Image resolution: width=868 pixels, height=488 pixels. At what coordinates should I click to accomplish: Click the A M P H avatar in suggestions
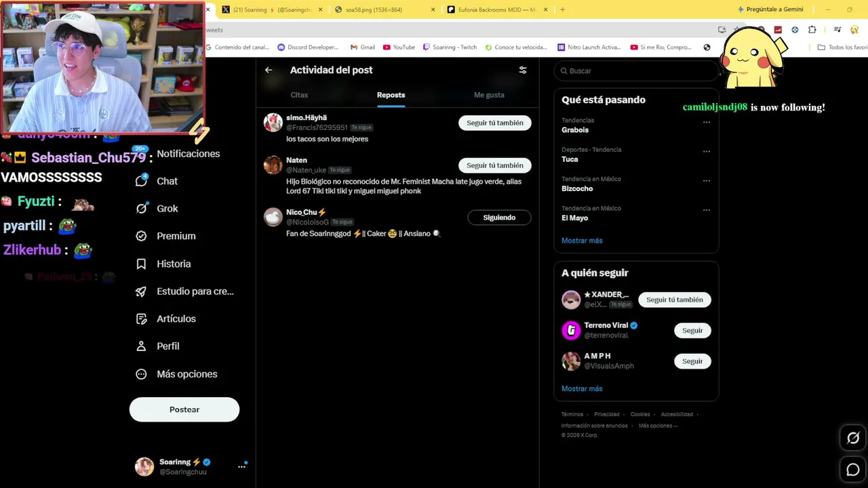click(x=571, y=361)
